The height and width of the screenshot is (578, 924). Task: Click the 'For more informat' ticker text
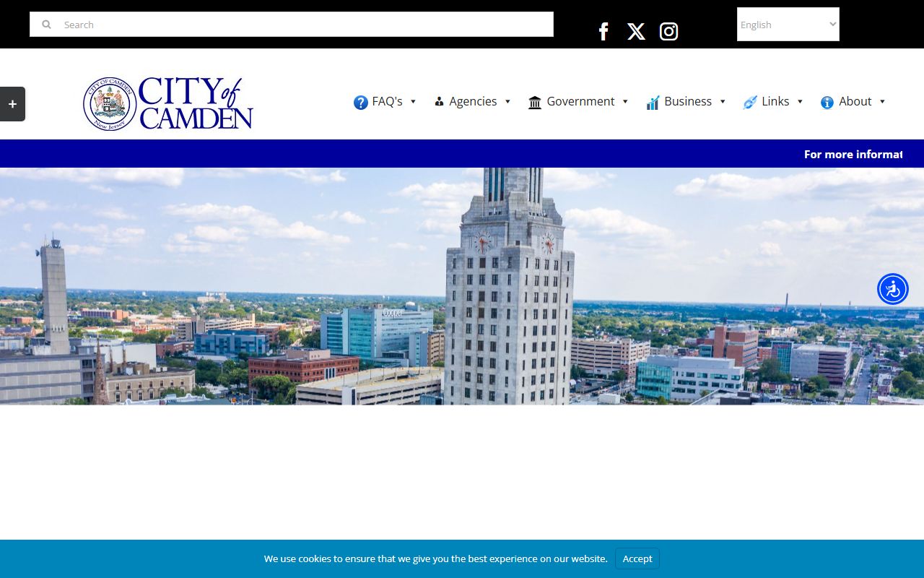(853, 154)
